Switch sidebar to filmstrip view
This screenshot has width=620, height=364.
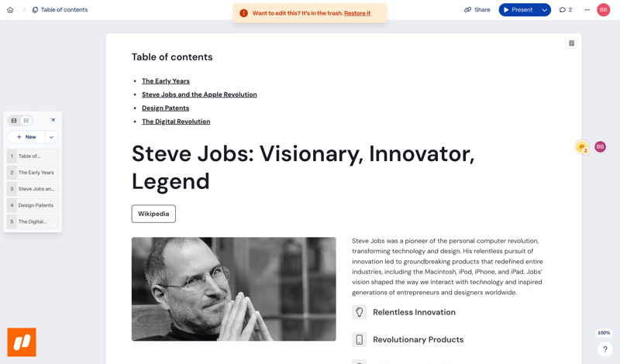pos(14,121)
